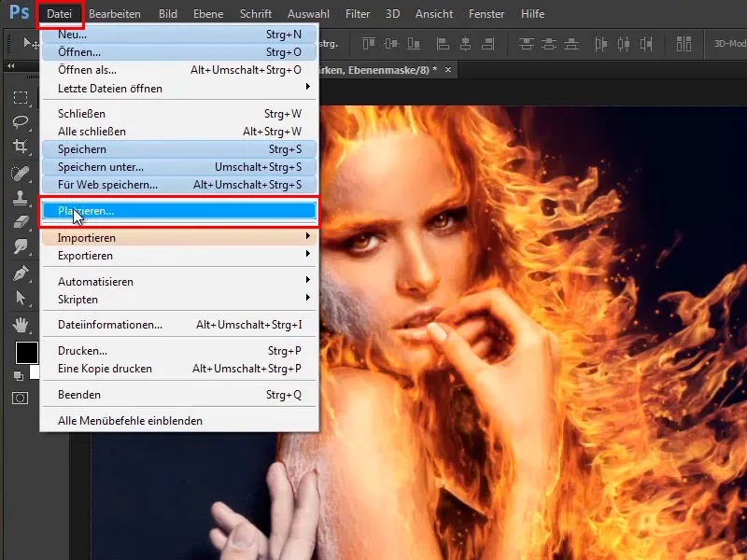Open the Datei menu
747x560 pixels.
click(60, 14)
